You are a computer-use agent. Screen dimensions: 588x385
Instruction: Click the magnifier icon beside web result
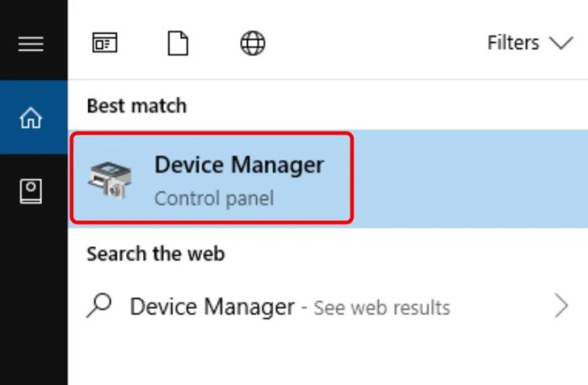coord(99,305)
